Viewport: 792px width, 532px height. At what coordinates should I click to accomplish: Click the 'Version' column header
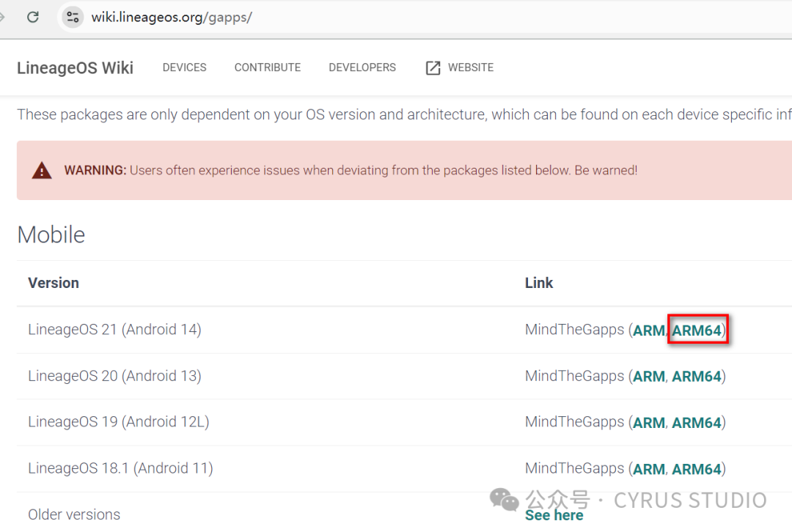tap(54, 283)
